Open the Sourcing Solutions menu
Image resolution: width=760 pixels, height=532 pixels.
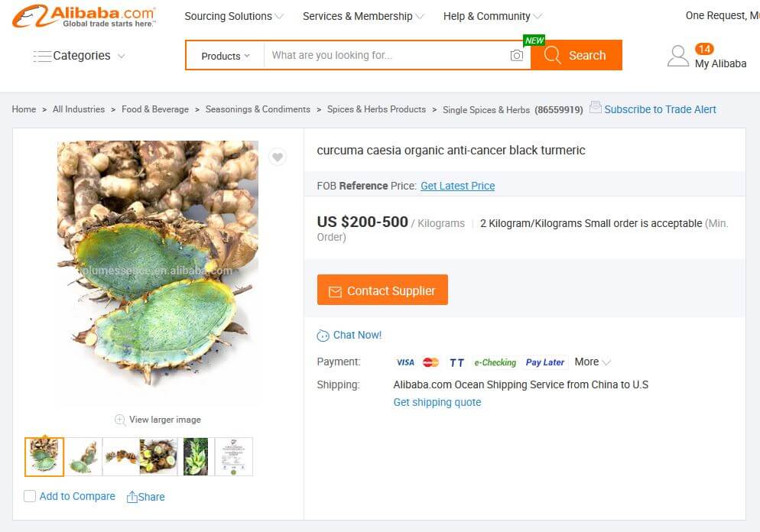coord(233,16)
